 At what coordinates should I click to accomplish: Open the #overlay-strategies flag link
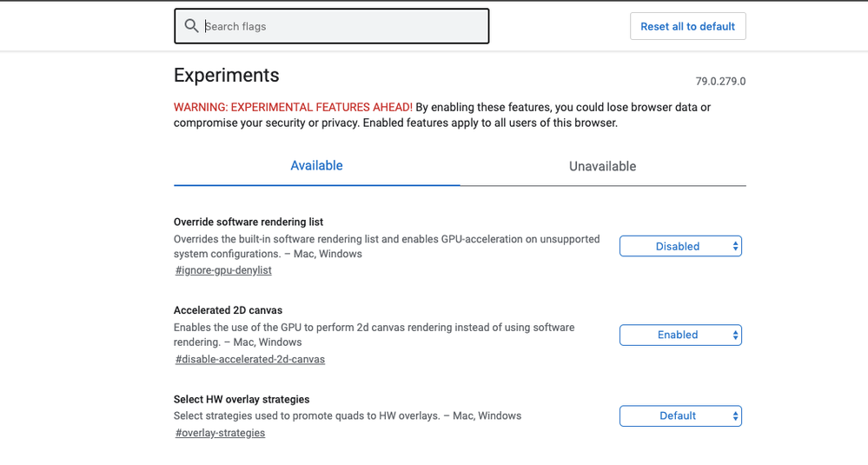pos(220,433)
